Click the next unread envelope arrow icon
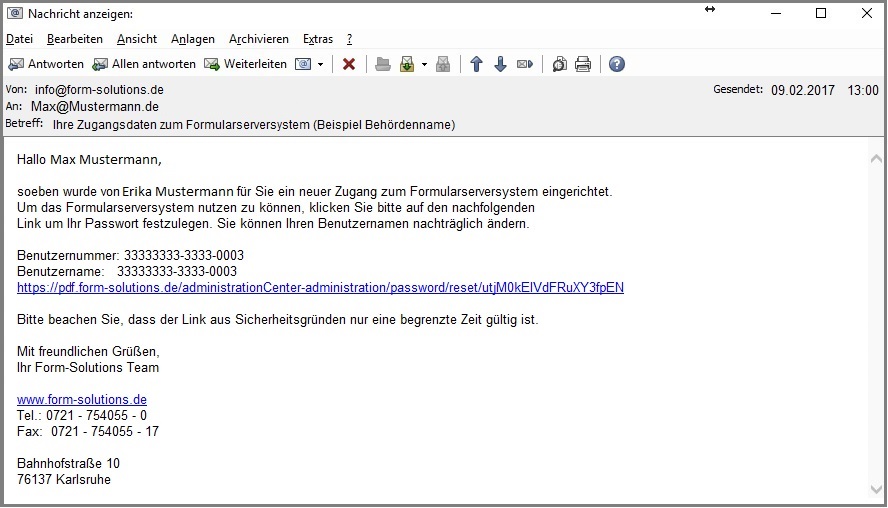 point(525,64)
